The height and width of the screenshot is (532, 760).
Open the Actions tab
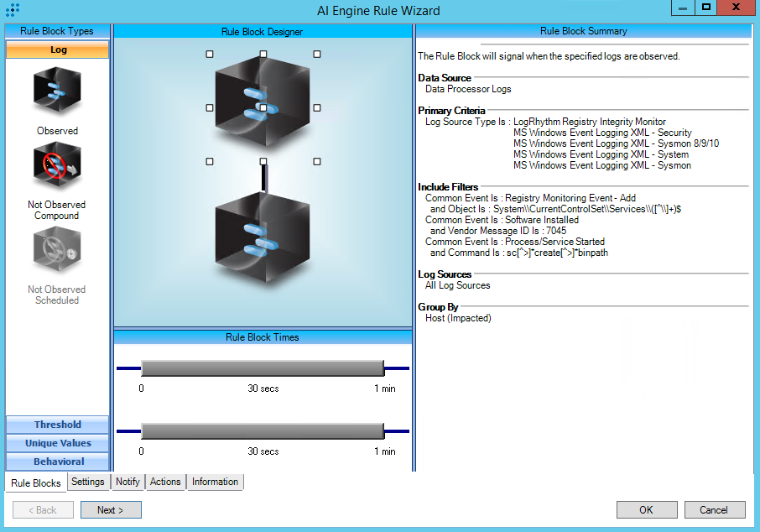(165, 482)
